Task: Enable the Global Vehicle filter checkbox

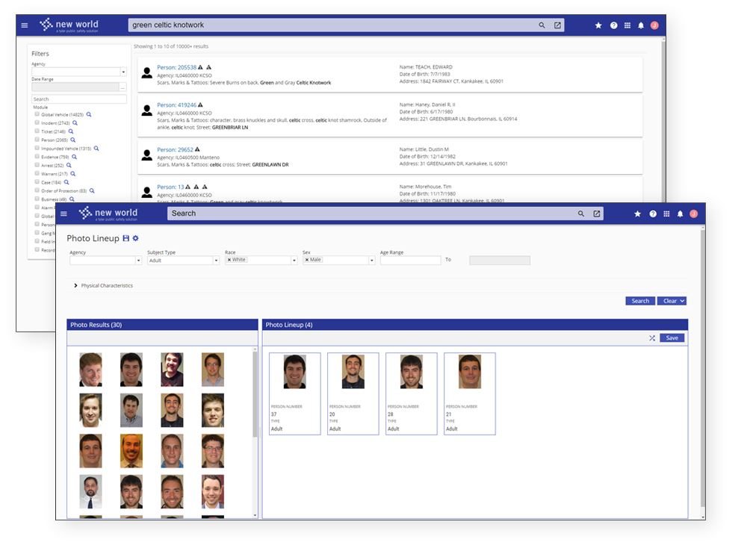Action: tap(37, 113)
